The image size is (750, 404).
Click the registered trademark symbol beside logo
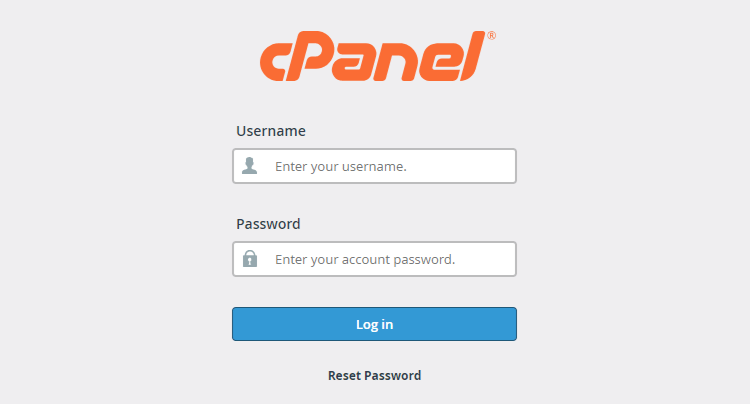(x=491, y=35)
